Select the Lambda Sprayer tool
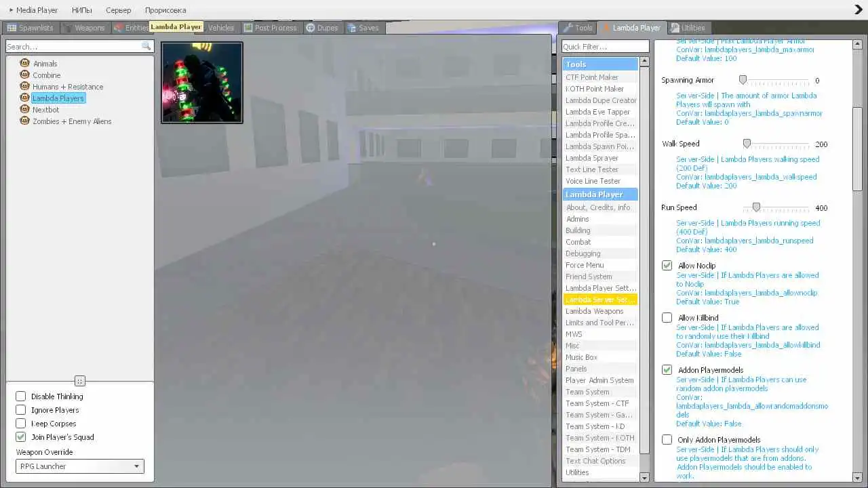868x488 pixels. point(600,158)
